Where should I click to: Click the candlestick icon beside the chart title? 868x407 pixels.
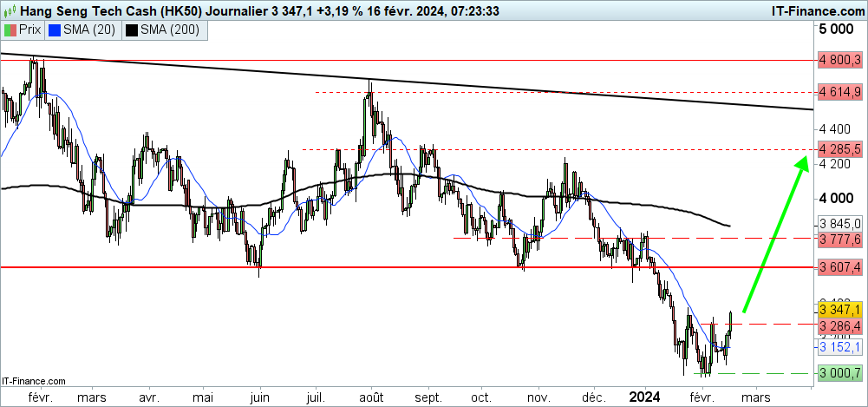[9, 10]
